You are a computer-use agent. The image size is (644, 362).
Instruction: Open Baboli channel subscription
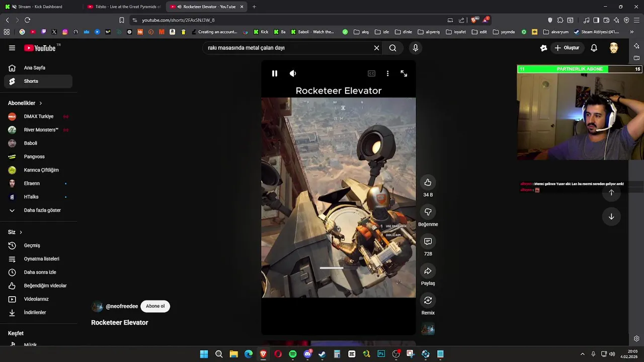pyautogui.click(x=38, y=143)
